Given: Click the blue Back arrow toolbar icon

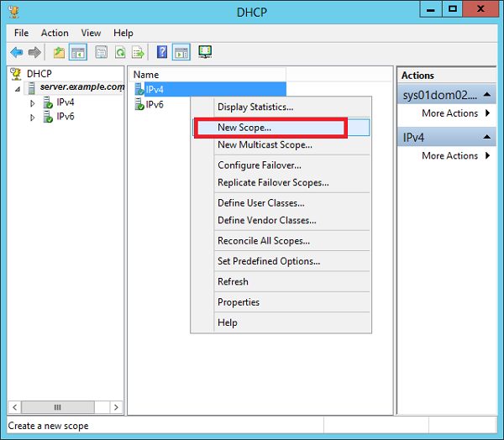Looking at the screenshot, I should click(17, 52).
